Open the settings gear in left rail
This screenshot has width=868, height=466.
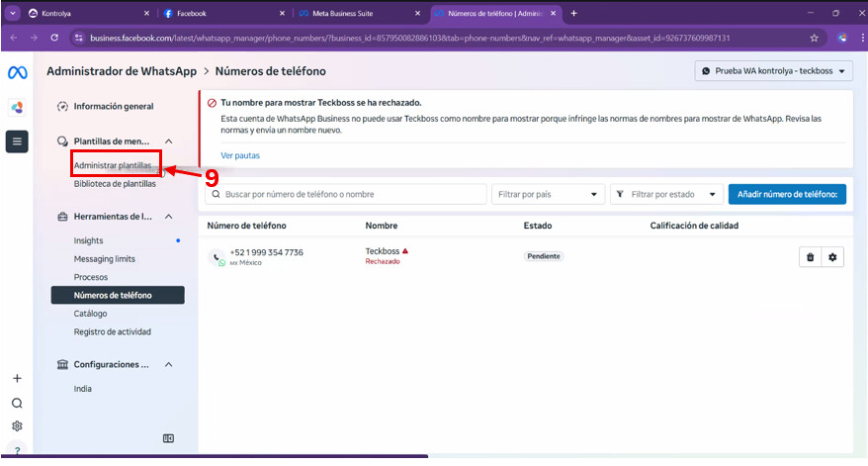tap(17, 426)
